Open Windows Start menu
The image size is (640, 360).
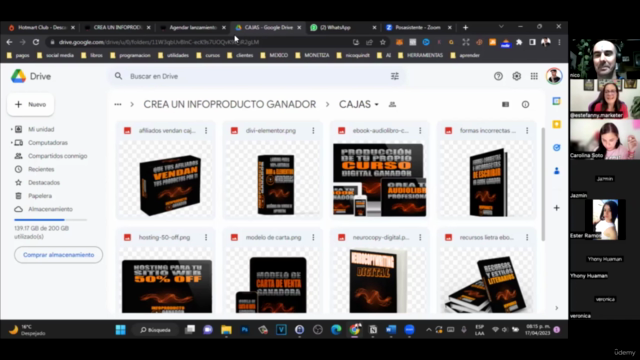tap(120, 329)
